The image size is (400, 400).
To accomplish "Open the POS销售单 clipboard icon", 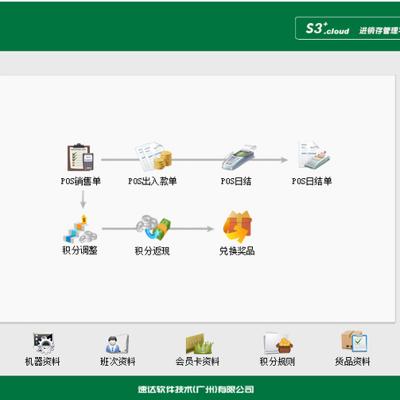I will 81,158.
